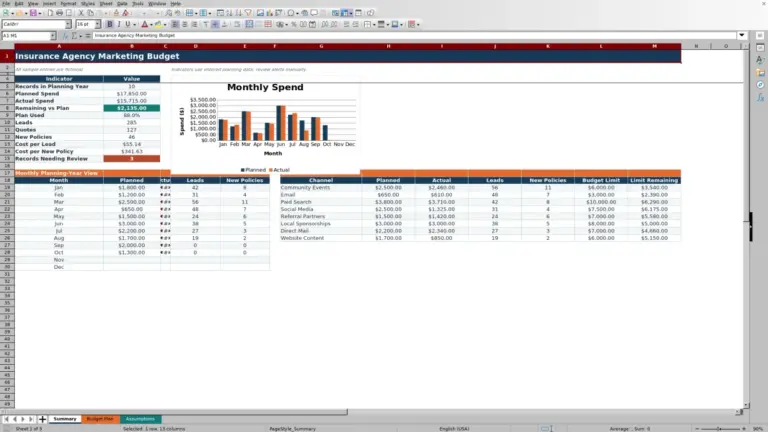The height and width of the screenshot is (432, 768).
Task: Select the Paid Search channel cell
Action: (x=320, y=202)
